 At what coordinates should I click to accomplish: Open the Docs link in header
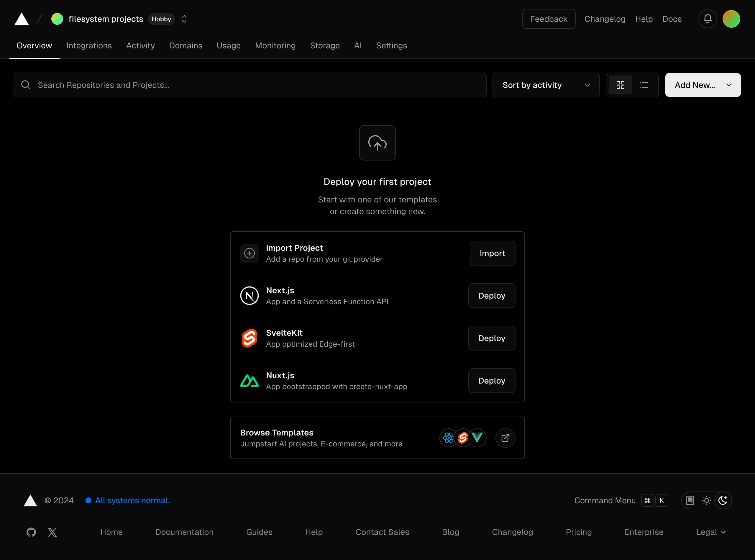point(672,19)
